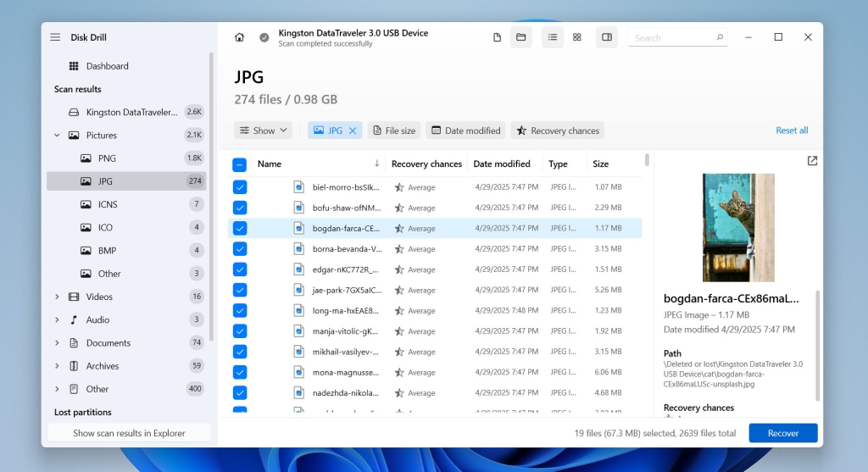
Task: Open the Show dropdown filter
Action: pos(263,130)
